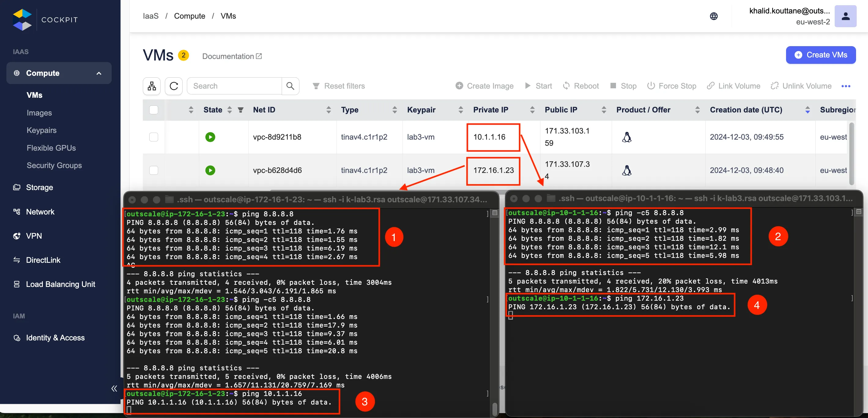Open the more actions ellipsis menu
The width and height of the screenshot is (868, 418).
[845, 86]
